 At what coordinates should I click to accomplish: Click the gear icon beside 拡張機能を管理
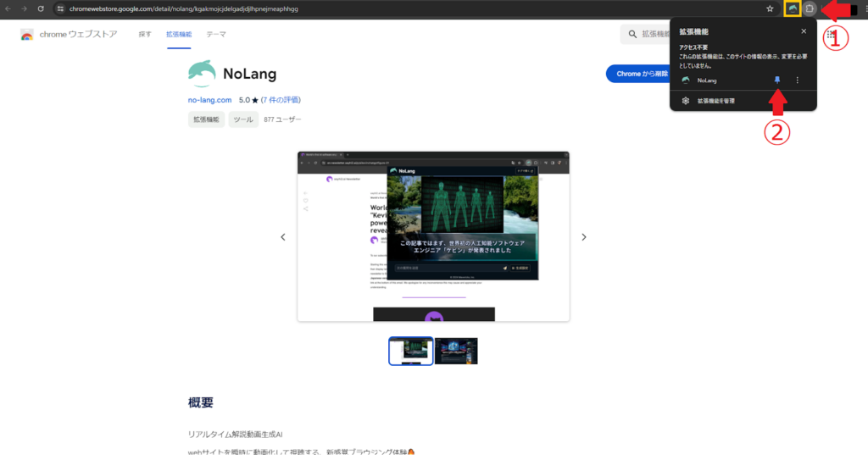(685, 101)
